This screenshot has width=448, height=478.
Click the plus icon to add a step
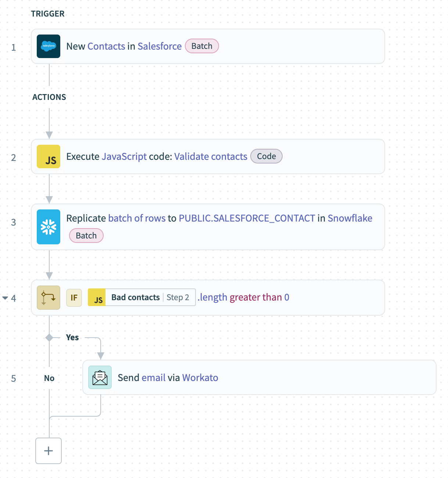[48, 451]
